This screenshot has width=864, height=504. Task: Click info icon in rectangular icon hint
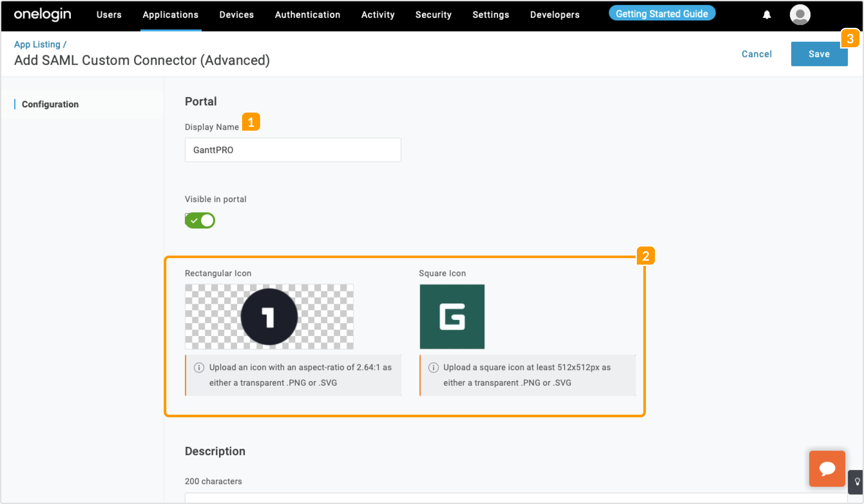[x=199, y=367]
